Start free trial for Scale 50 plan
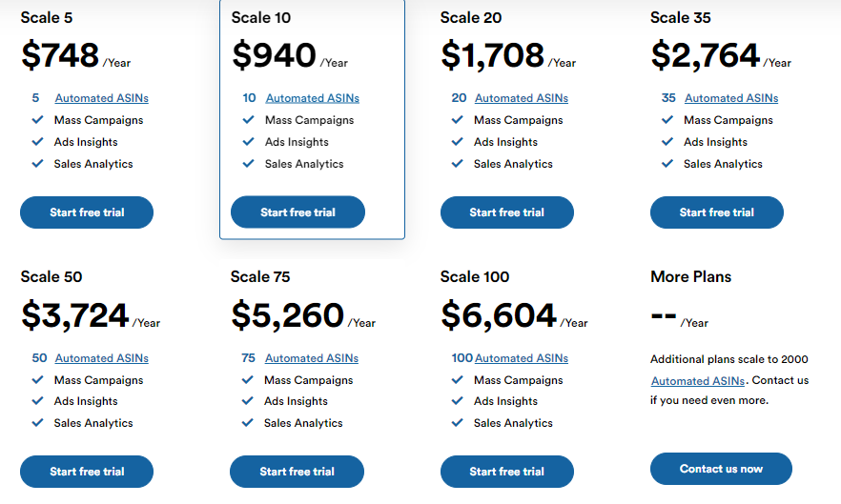Screen dimensions: 841x504 point(87,472)
